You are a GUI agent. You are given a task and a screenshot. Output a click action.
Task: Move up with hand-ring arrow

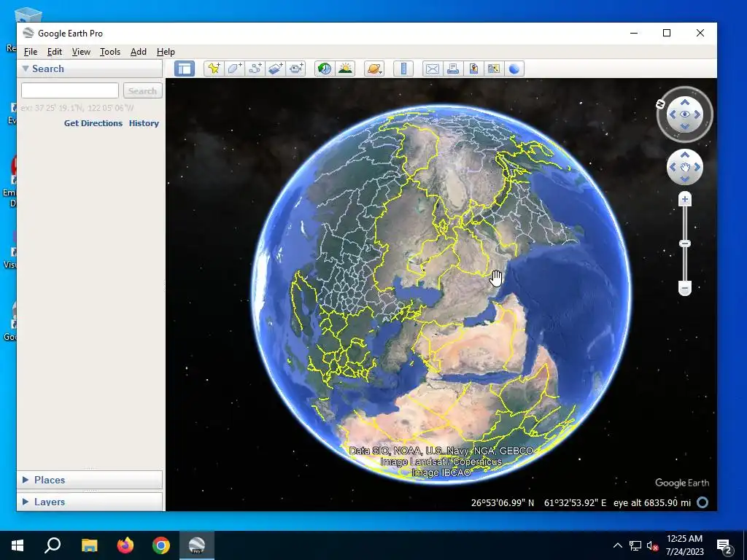tap(684, 155)
